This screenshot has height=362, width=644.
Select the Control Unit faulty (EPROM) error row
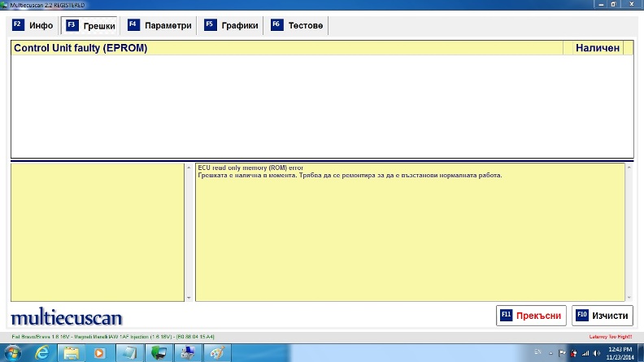pos(285,48)
